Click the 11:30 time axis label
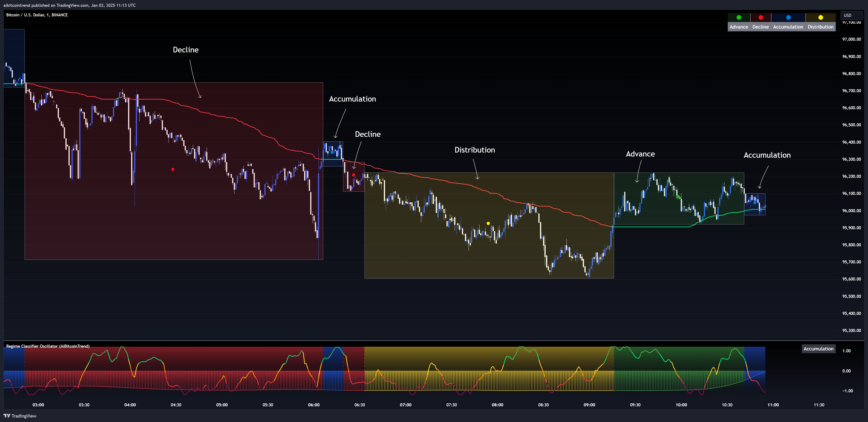This screenshot has height=422, width=868. [819, 405]
